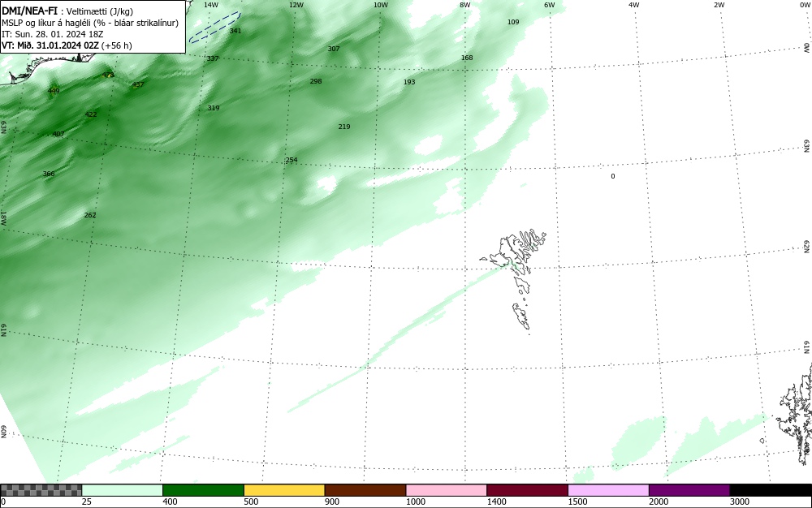The height and width of the screenshot is (508, 812).
Task: Click the value 337 on the map
Action: (x=212, y=58)
